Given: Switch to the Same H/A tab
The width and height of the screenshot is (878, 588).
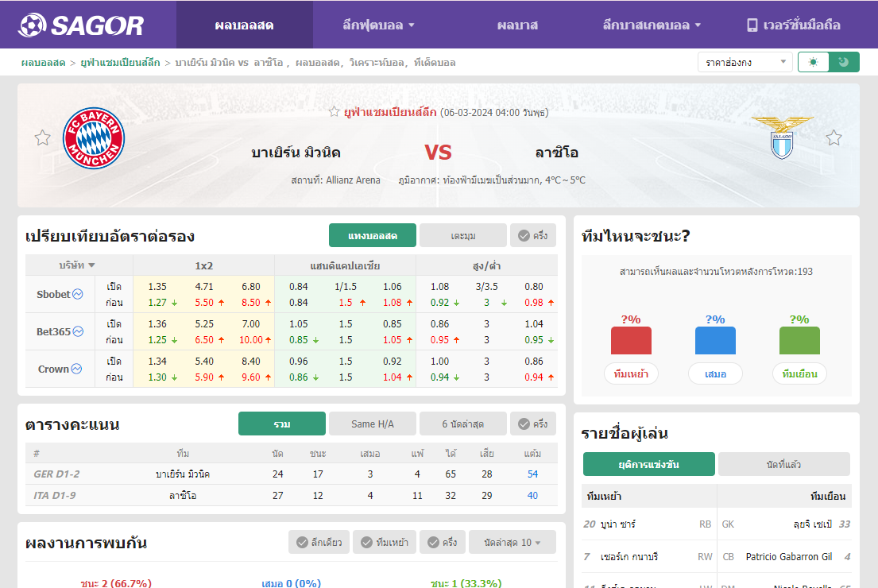Looking at the screenshot, I should (373, 424).
